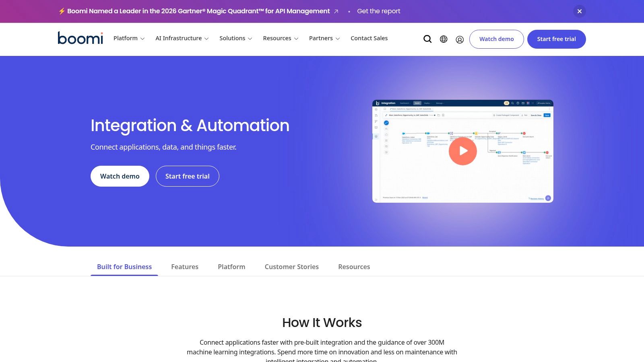The width and height of the screenshot is (644, 362).
Task: Click the lightning bolt banner icon
Action: (62, 11)
